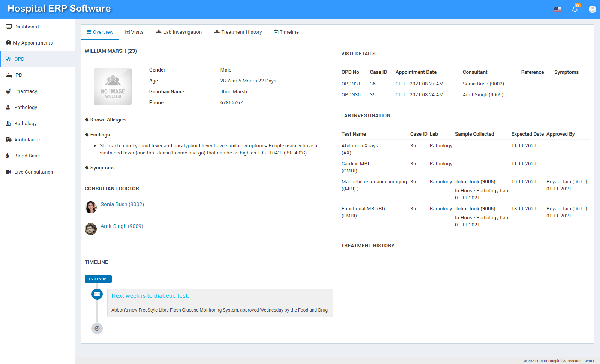
Task: Open the Lab Investigation tab
Action: [179, 32]
